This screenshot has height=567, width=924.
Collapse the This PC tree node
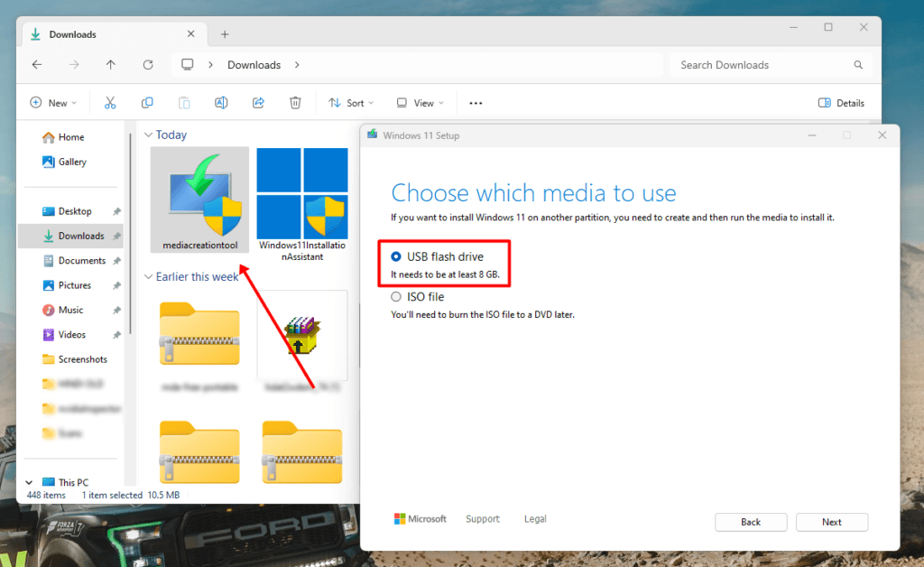pos(29,482)
